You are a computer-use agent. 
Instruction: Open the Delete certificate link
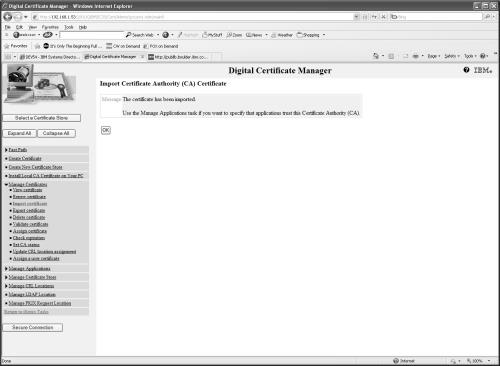point(29,217)
